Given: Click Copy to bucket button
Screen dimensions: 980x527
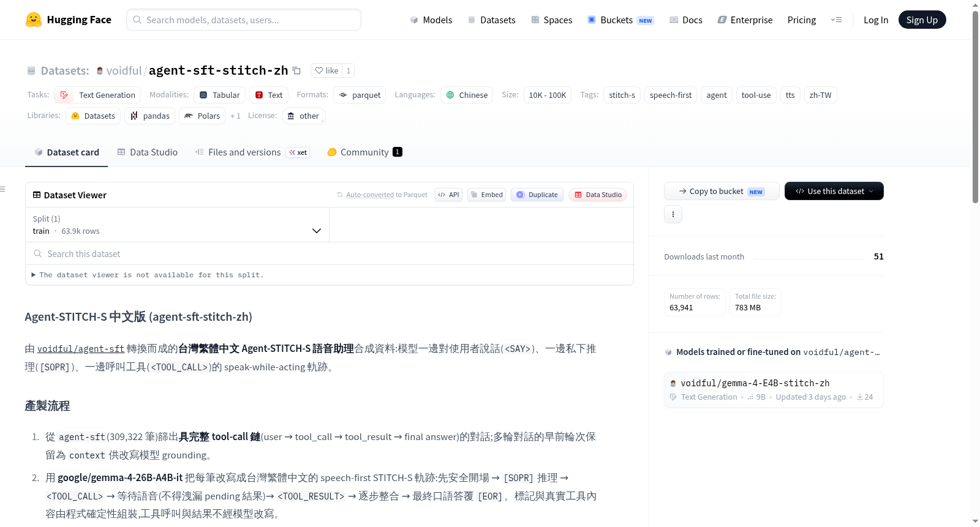Looking at the screenshot, I should pos(722,191).
